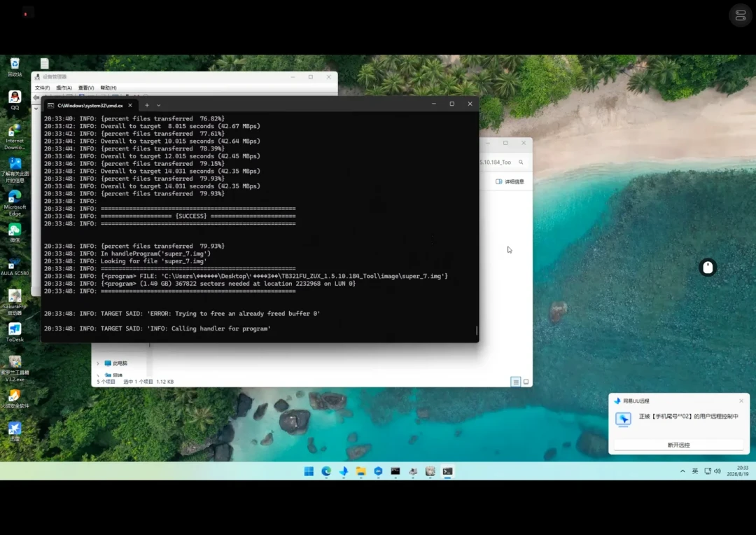756x535 pixels.
Task: Open the taskbar clock showing 20:33
Action: tap(738, 471)
